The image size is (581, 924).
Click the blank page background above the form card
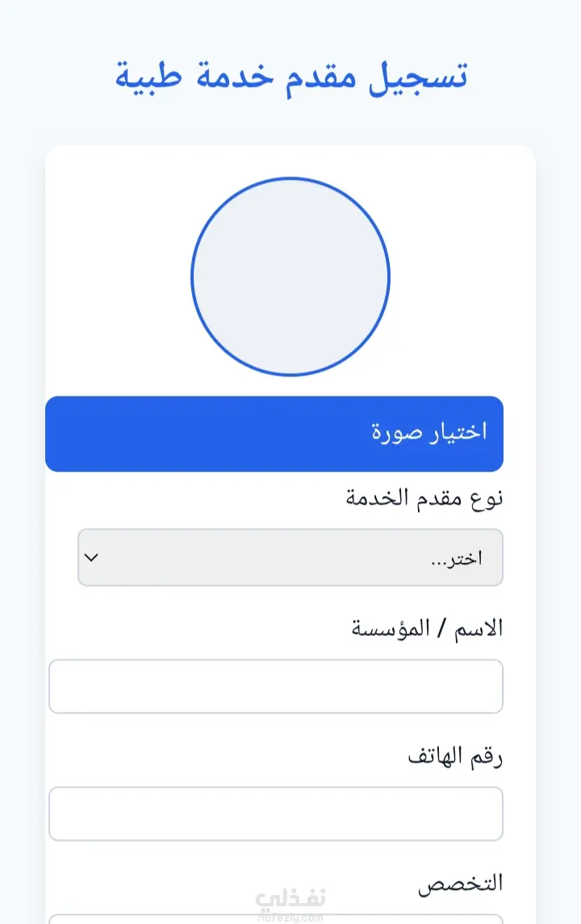coord(290,125)
